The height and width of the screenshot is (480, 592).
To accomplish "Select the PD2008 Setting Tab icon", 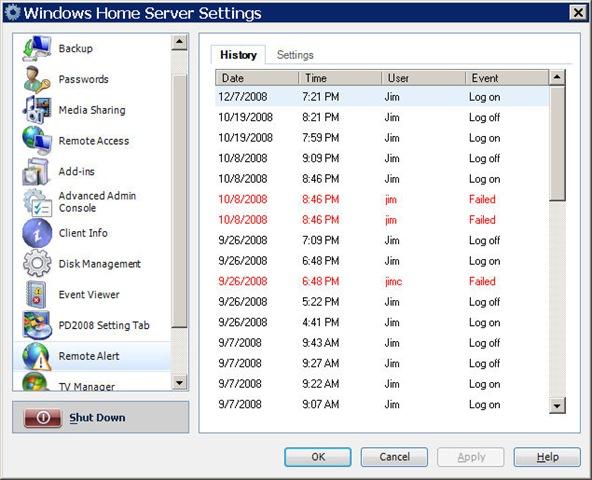I will click(37, 325).
